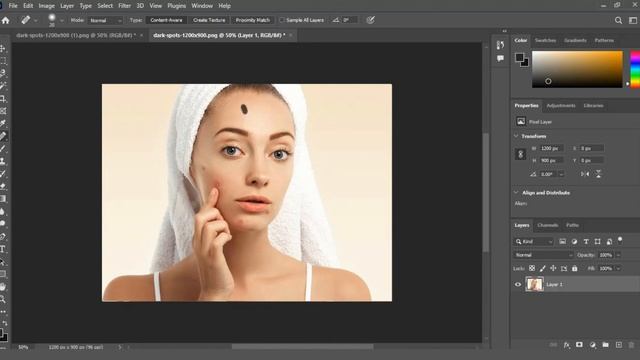Open the brush preset picker dropdown
The image size is (640, 360).
pos(62,20)
